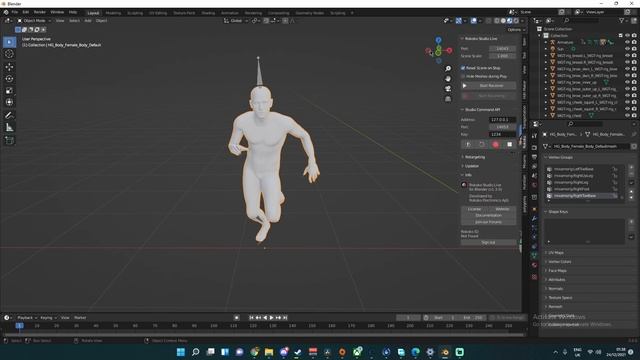Switch perspective/orthographic grid icon
The width and height of the screenshot is (640, 360).
click(448, 99)
